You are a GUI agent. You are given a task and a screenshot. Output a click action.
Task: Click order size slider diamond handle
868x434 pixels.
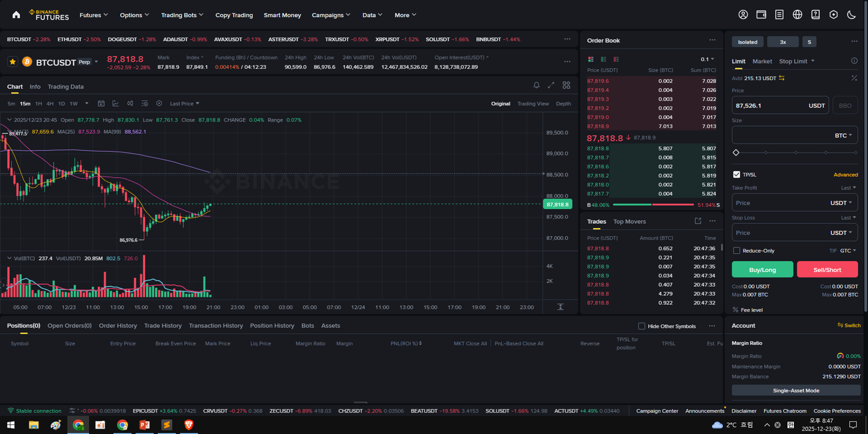pos(736,152)
